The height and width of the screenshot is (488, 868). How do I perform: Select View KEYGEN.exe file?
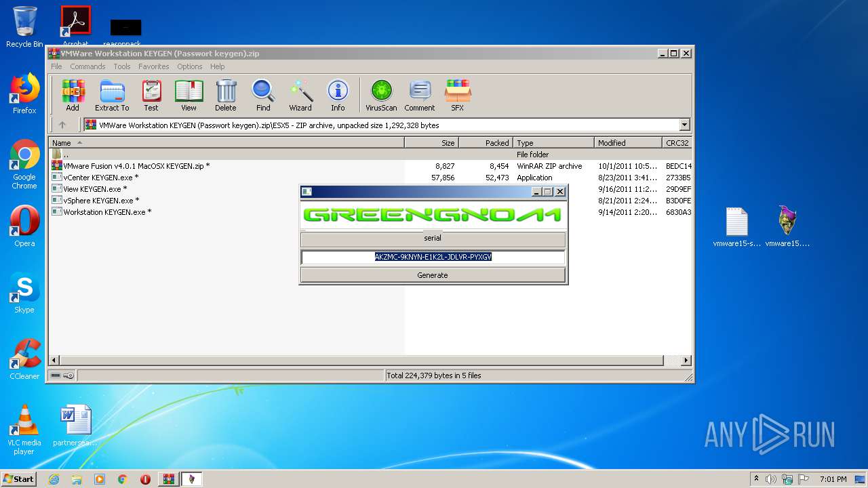coord(174,189)
